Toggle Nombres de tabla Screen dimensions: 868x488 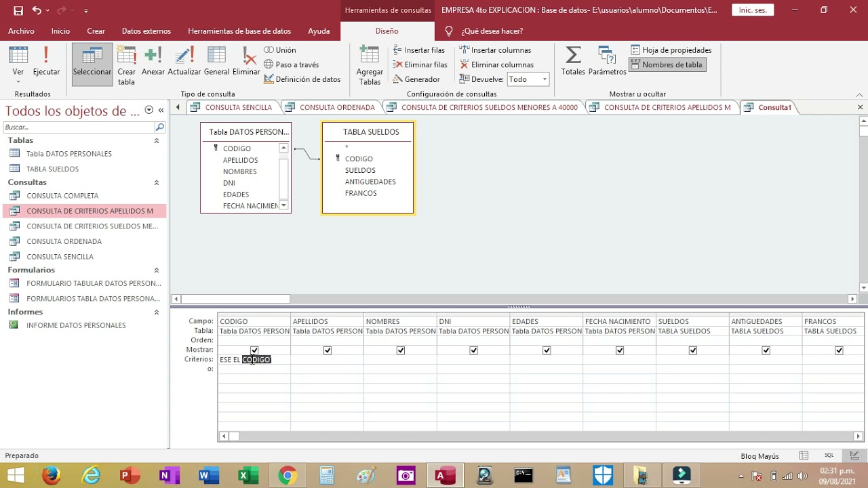667,64
